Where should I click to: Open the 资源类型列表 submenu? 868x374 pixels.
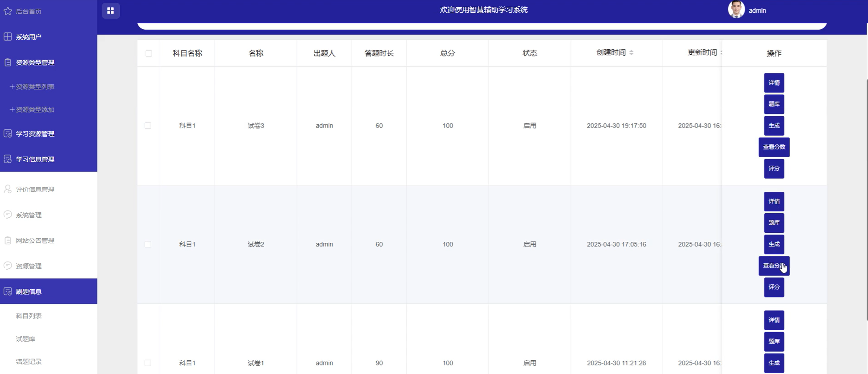(48, 87)
